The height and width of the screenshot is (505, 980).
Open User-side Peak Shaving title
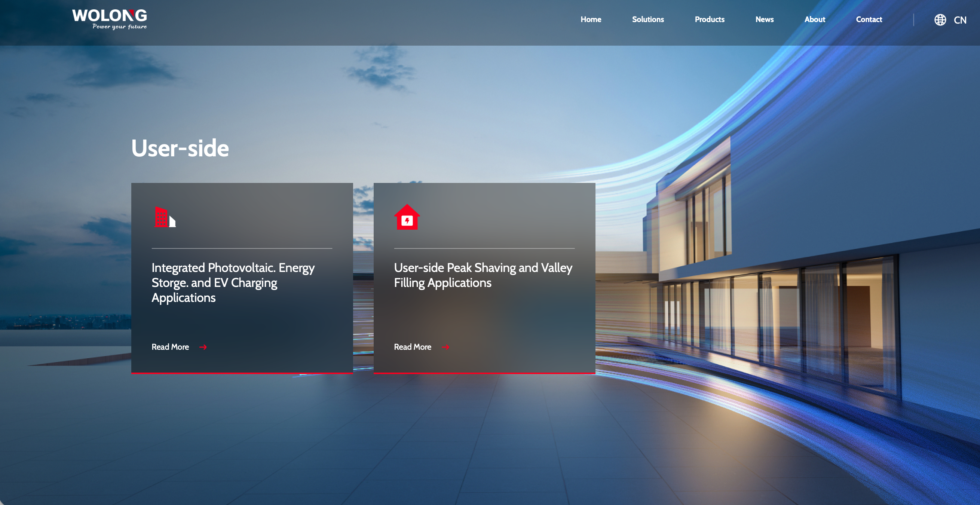(483, 275)
